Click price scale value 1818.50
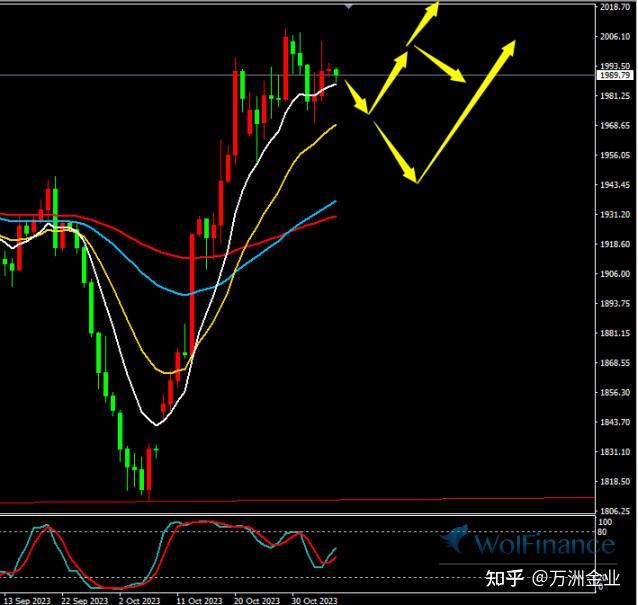 615,482
